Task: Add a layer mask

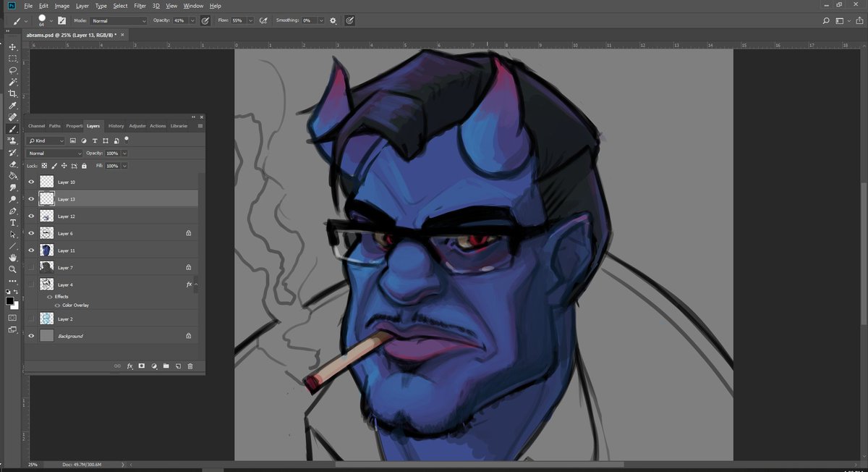Action: [142, 366]
